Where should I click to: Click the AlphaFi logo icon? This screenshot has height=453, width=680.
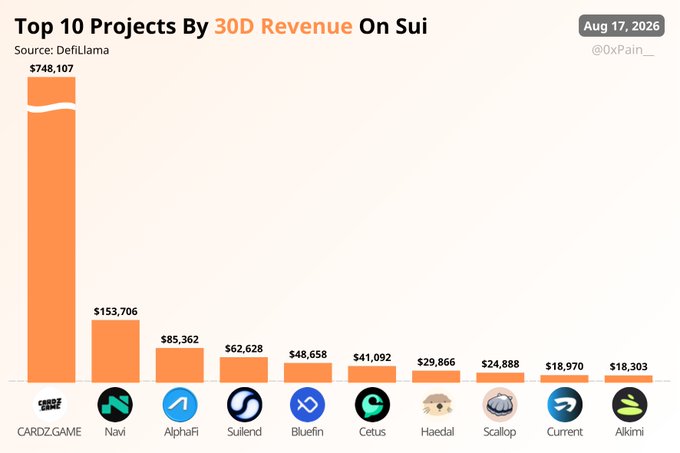180,404
